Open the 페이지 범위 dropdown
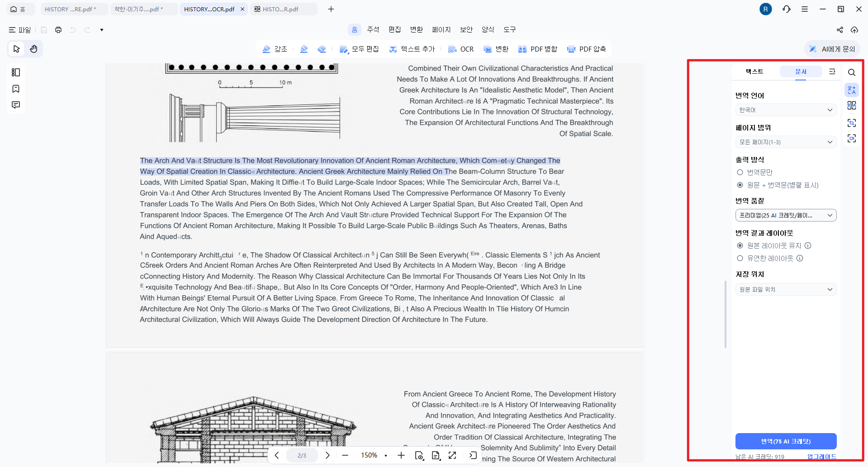Image resolution: width=868 pixels, height=467 pixels. [786, 142]
